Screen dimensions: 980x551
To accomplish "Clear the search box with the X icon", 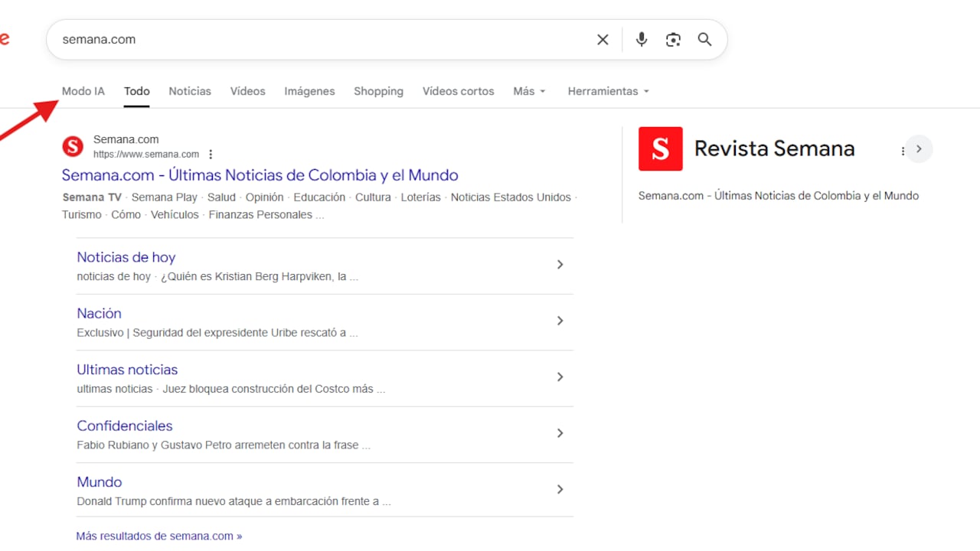I will coord(603,40).
